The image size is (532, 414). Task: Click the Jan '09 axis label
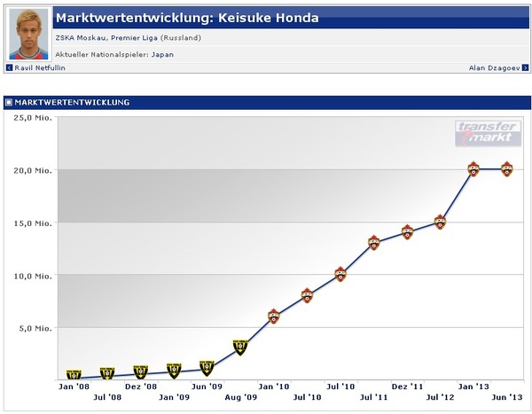(174, 397)
